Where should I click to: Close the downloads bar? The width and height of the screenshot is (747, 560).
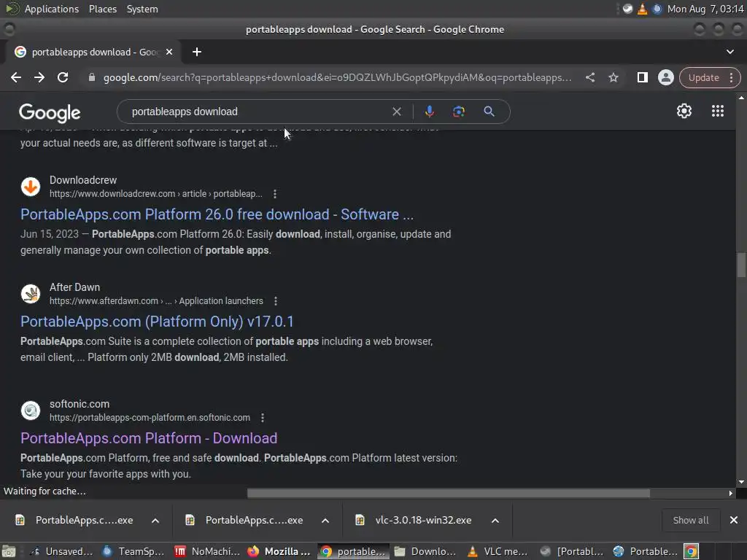[734, 521]
